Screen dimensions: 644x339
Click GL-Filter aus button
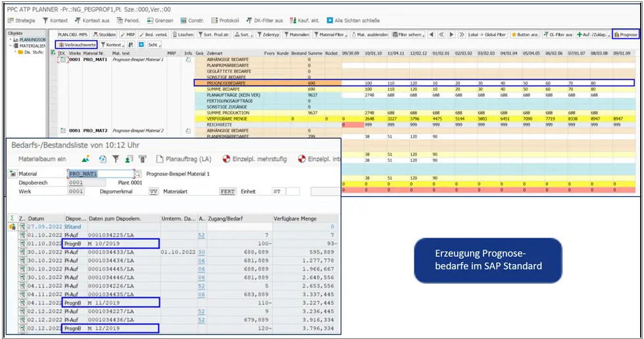(558, 34)
